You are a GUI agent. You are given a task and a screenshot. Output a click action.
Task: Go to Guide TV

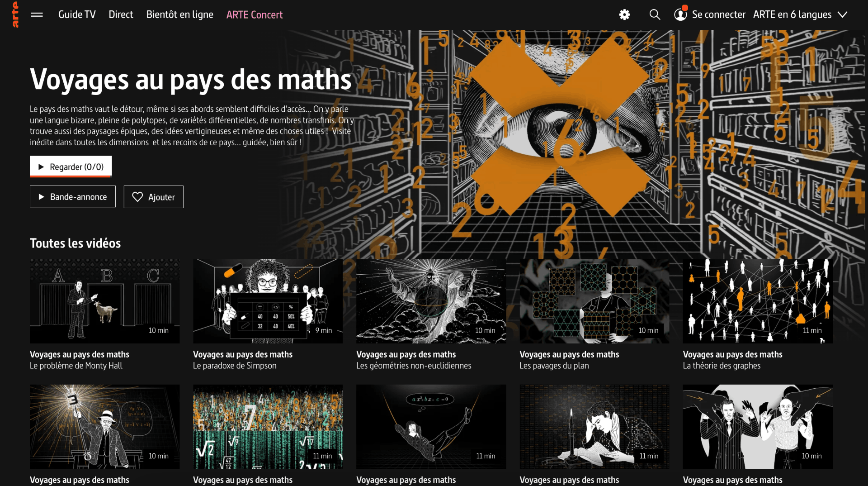click(77, 14)
